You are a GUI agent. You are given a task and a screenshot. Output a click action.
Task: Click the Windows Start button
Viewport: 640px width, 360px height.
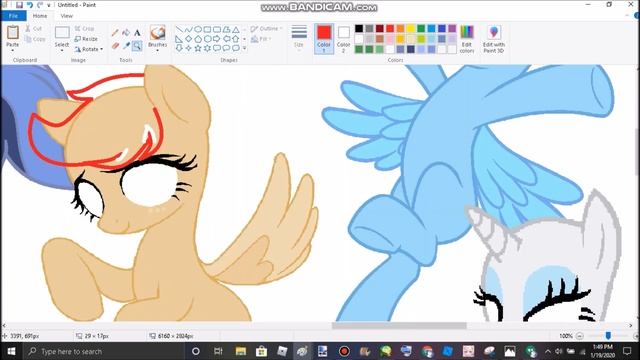[11, 351]
